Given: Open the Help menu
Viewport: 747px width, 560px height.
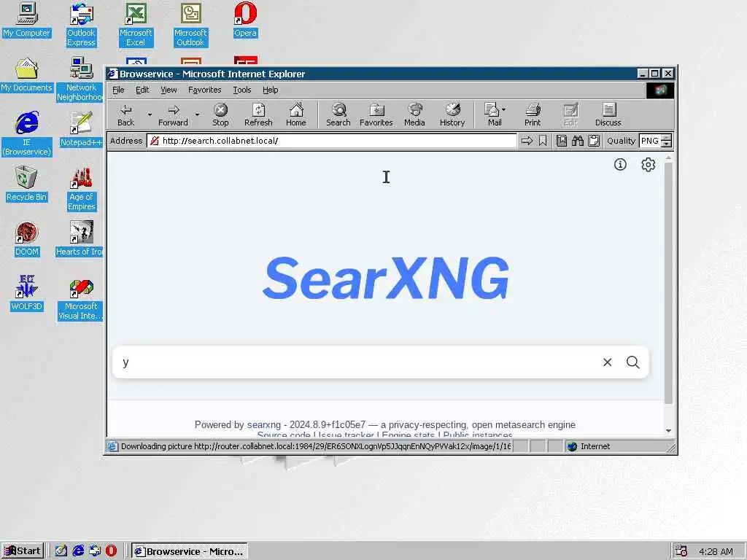Looking at the screenshot, I should (x=270, y=90).
